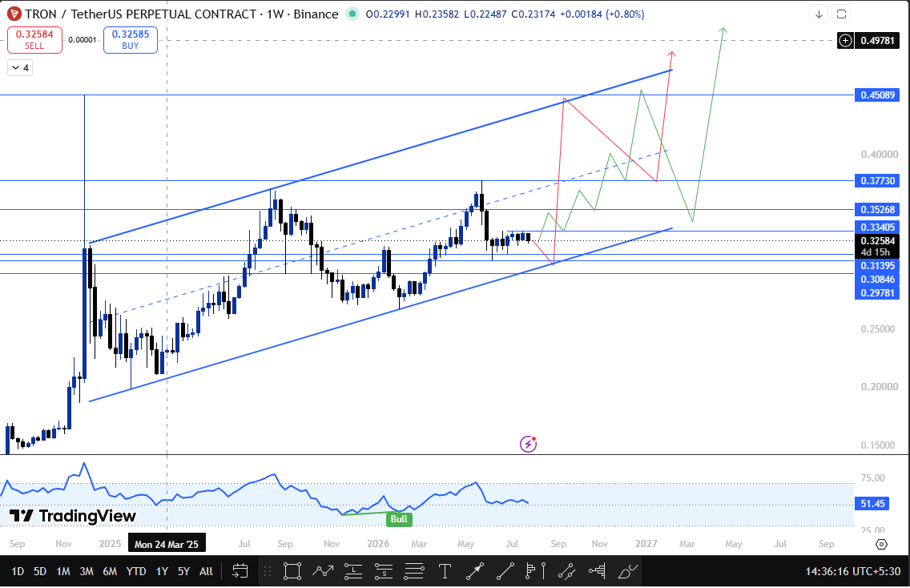
Task: Click the change value +0.00184 (+0.80%)
Action: (x=602, y=14)
